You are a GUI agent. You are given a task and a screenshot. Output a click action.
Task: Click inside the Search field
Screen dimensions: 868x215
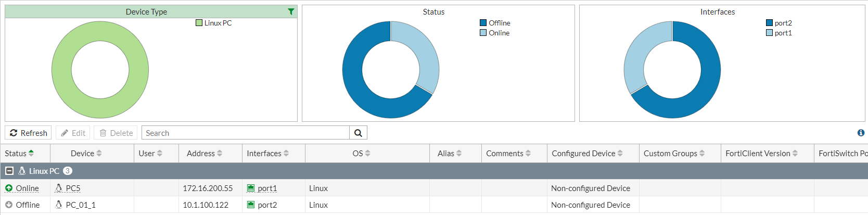click(x=245, y=133)
